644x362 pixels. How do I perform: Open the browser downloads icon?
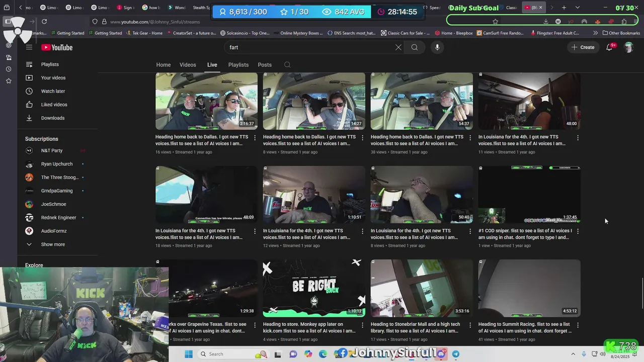coord(546,21)
